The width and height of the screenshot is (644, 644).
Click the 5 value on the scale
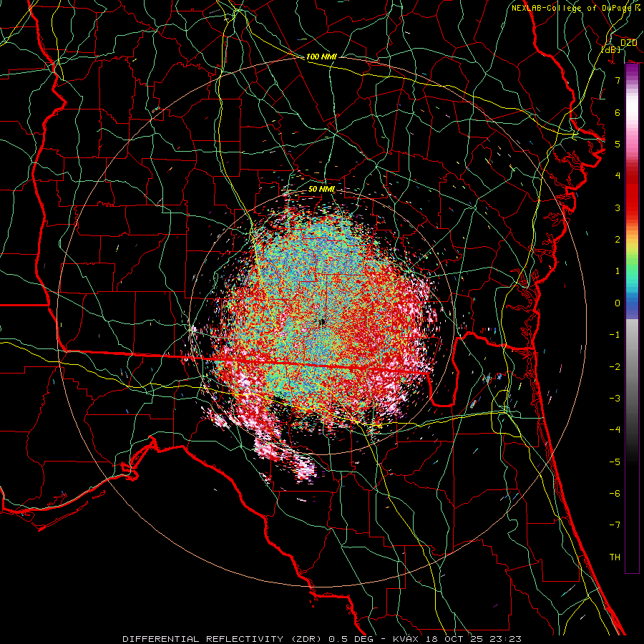(618, 144)
